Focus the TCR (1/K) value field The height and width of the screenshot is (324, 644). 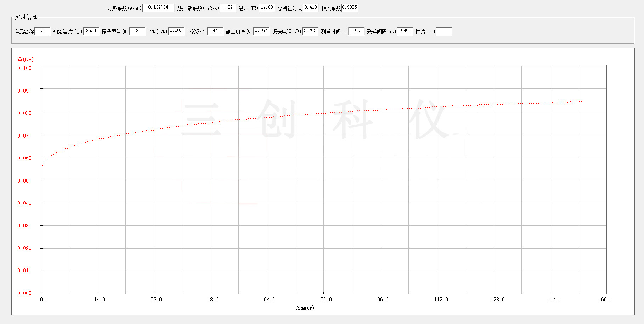pyautogui.click(x=176, y=31)
